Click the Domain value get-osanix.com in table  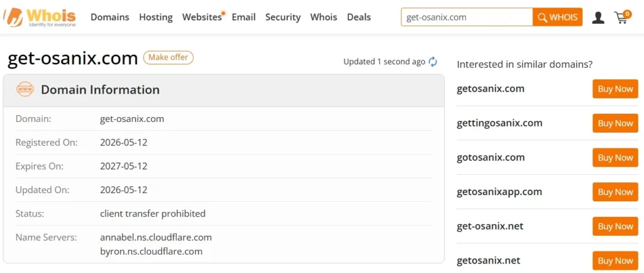click(132, 119)
